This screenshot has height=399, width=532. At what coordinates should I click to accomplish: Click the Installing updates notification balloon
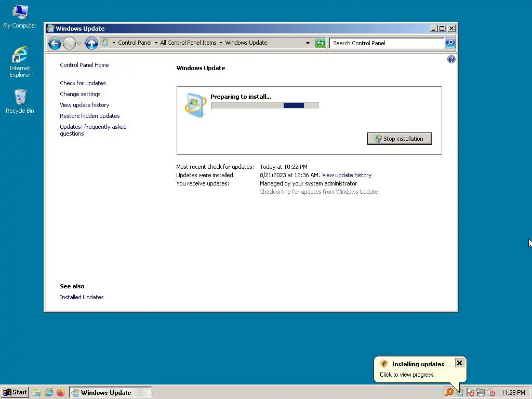[x=420, y=369]
